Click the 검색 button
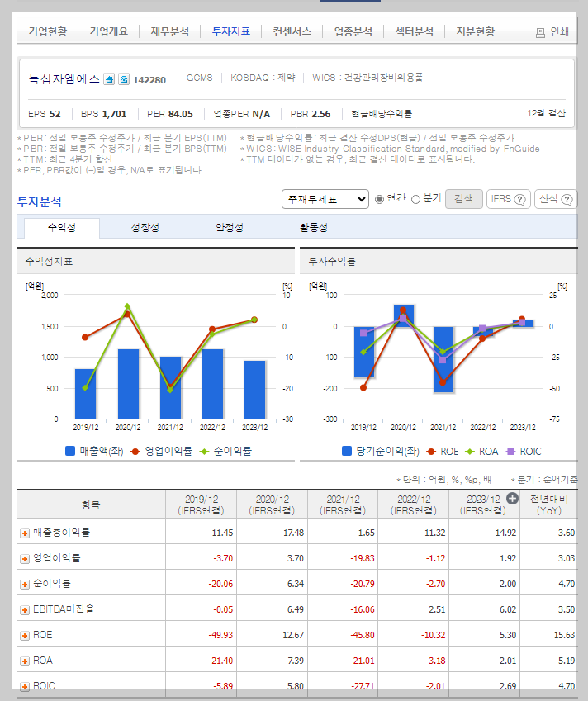The width and height of the screenshot is (588, 701). point(463,199)
